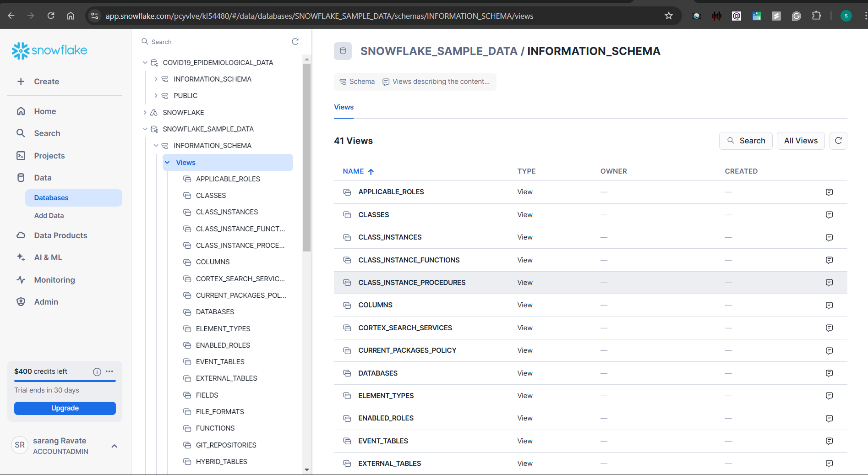
Task: Select FILE_FORMATS in the tree
Action: [x=220, y=412]
